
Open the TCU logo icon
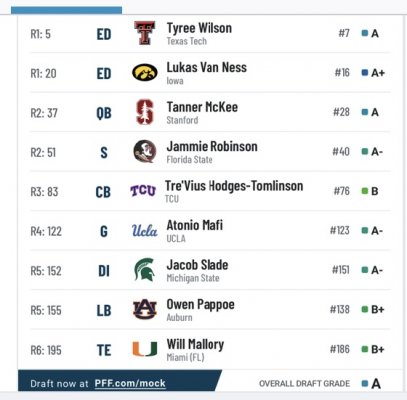[143, 191]
